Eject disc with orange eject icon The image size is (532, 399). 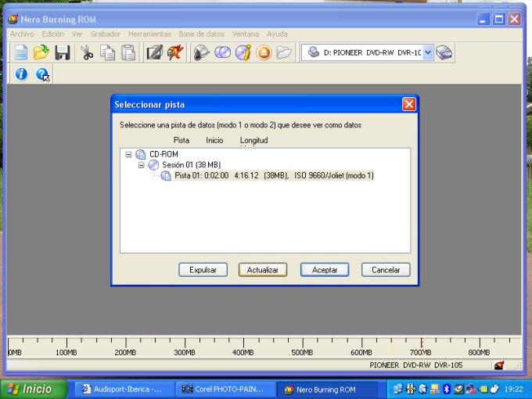[x=264, y=52]
